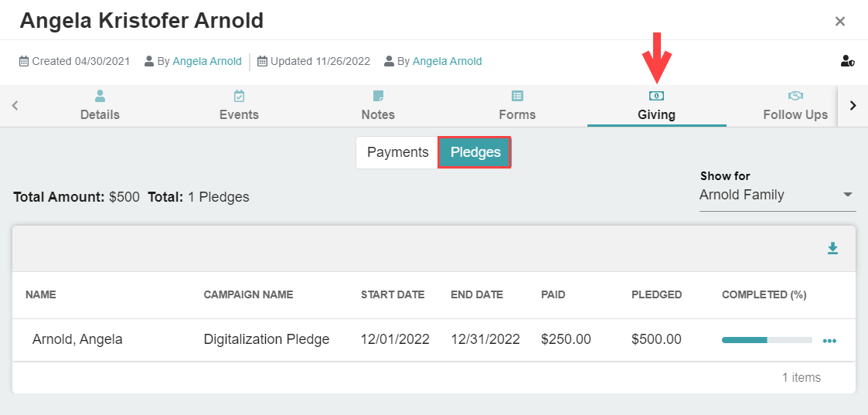868x415 pixels.
Task: Select the Giving tab
Action: [x=656, y=106]
